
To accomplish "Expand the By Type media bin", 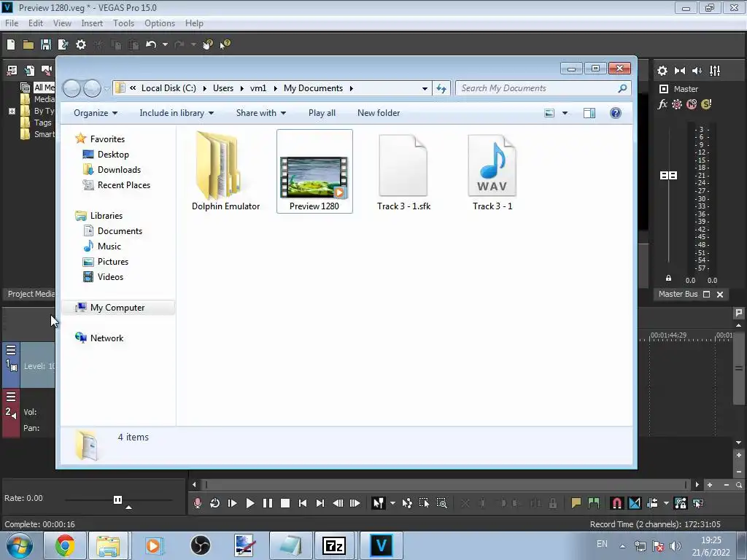I will click(12, 111).
